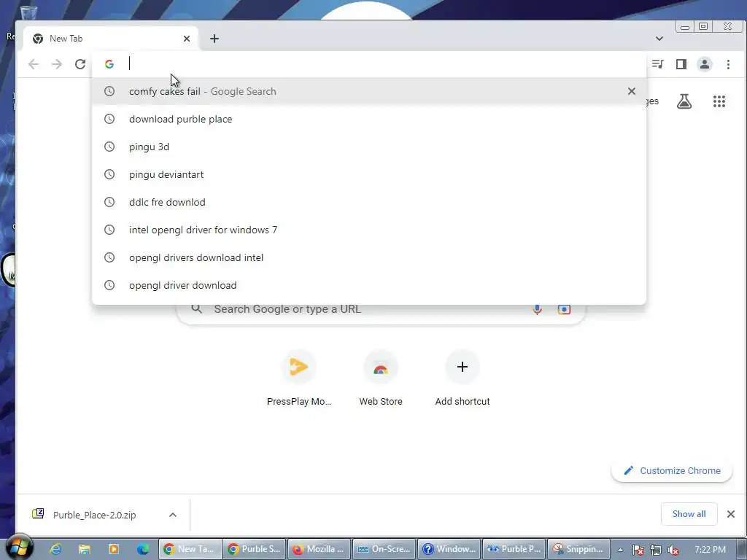The image size is (747, 560).
Task: Pick 'intel opengl driver for windows 7'
Action: 368,230
